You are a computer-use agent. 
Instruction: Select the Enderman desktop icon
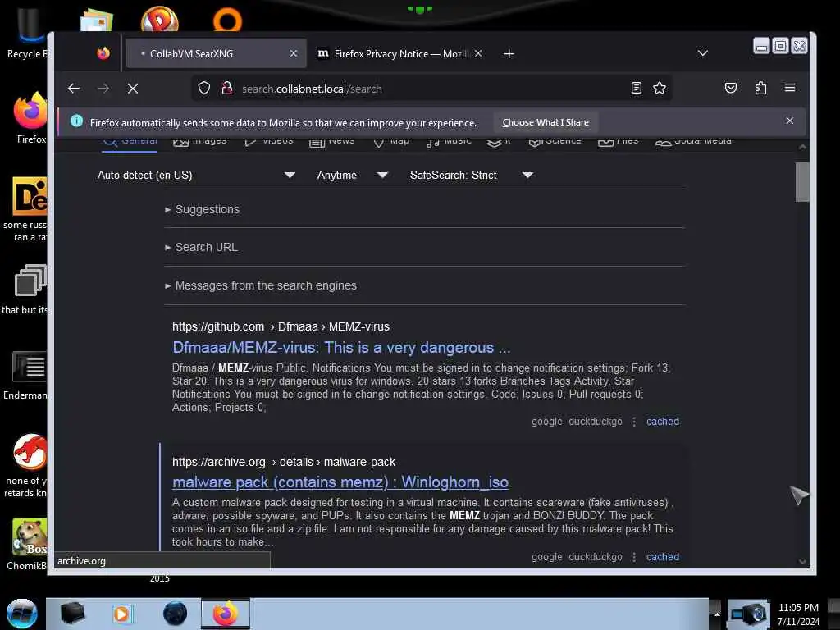(25, 376)
